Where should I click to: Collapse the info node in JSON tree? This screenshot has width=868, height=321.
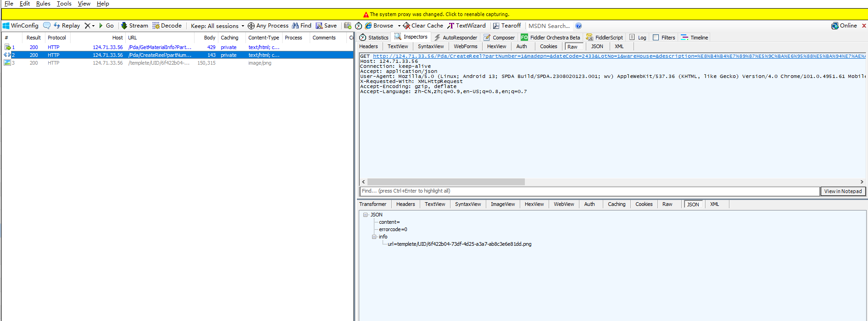tap(374, 237)
